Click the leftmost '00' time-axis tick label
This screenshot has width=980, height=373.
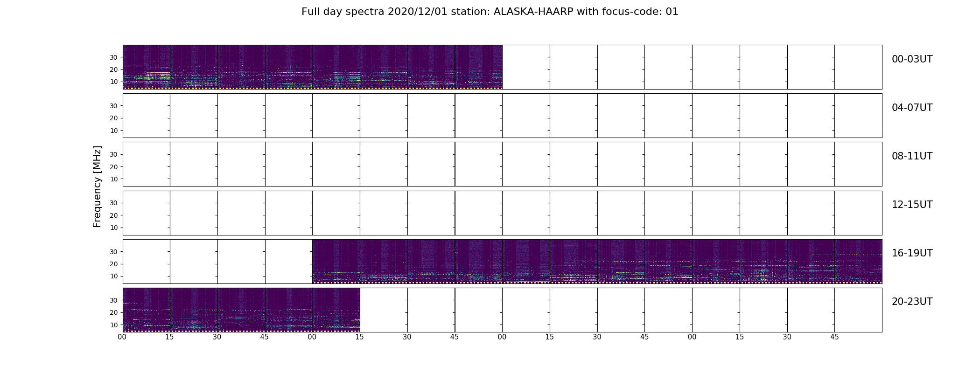[122, 337]
